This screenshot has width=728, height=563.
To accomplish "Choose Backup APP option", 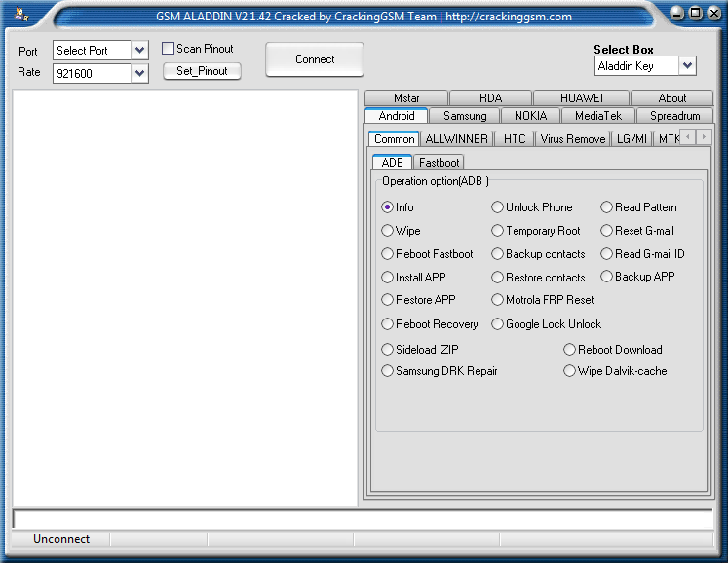I will tap(637, 277).
